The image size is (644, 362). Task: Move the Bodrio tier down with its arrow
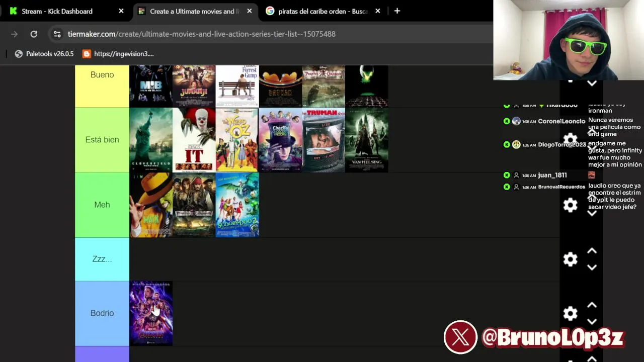[592, 321]
